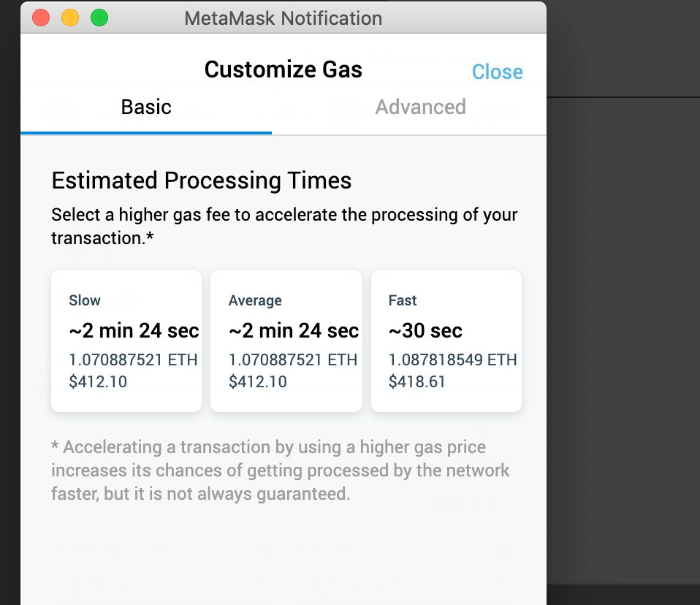Click the blue Close link
The height and width of the screenshot is (605, 700).
[x=497, y=72]
